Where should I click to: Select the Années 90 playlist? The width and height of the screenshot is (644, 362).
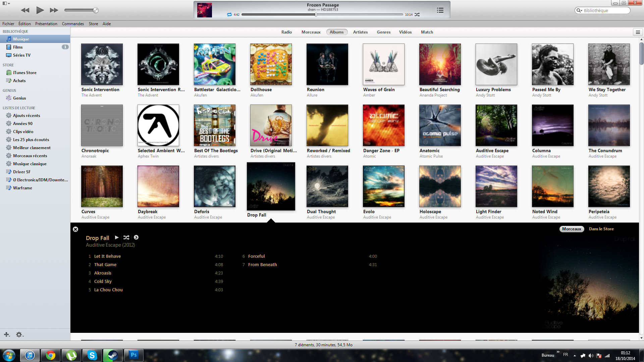point(35,124)
